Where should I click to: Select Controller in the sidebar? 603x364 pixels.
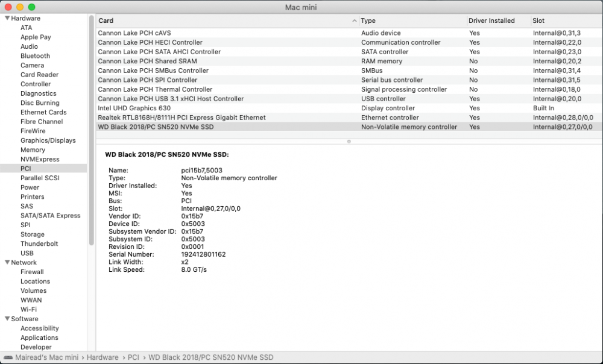click(36, 84)
